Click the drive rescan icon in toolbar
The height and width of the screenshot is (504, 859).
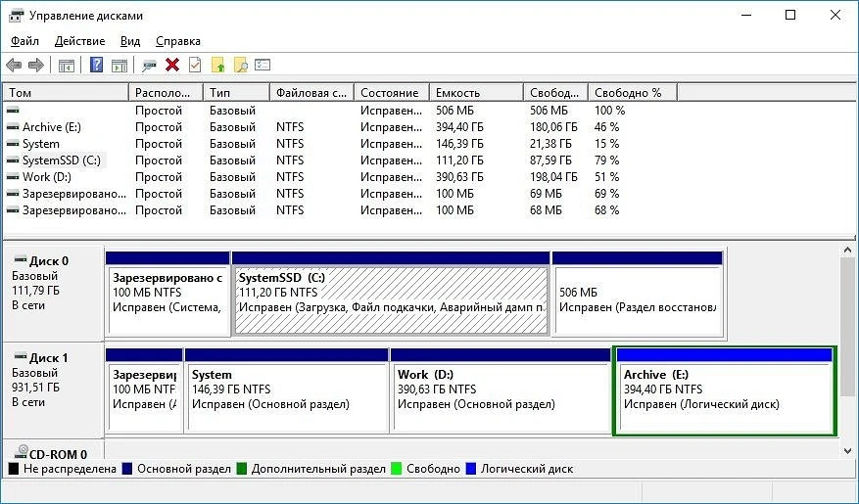(149, 66)
